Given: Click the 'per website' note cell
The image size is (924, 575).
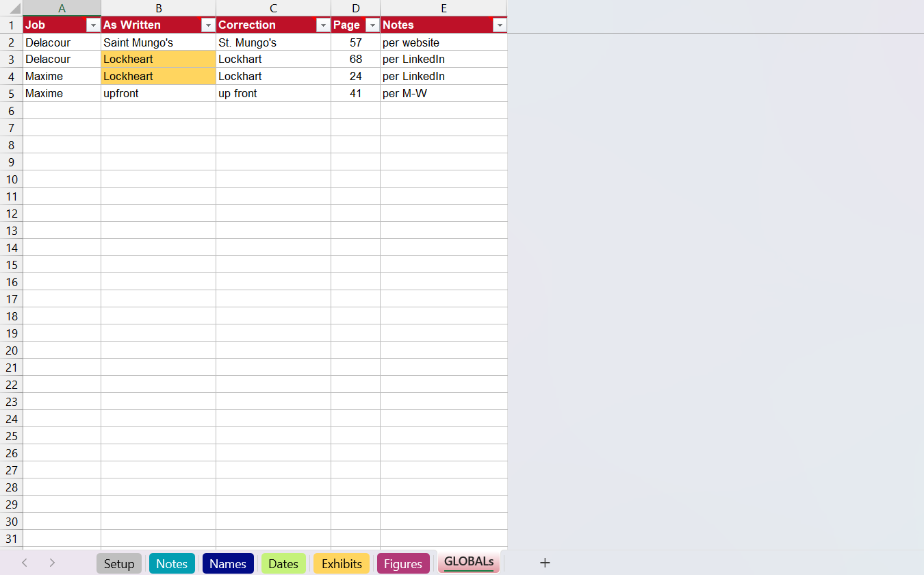Looking at the screenshot, I should pyautogui.click(x=444, y=42).
